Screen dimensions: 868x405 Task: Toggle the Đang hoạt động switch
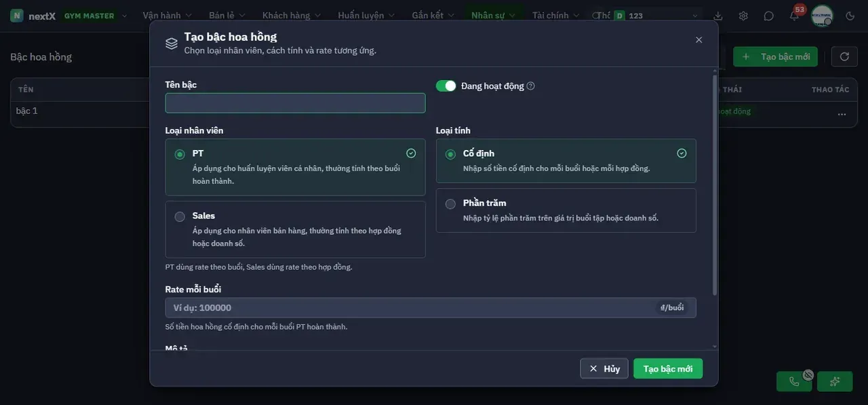(446, 85)
